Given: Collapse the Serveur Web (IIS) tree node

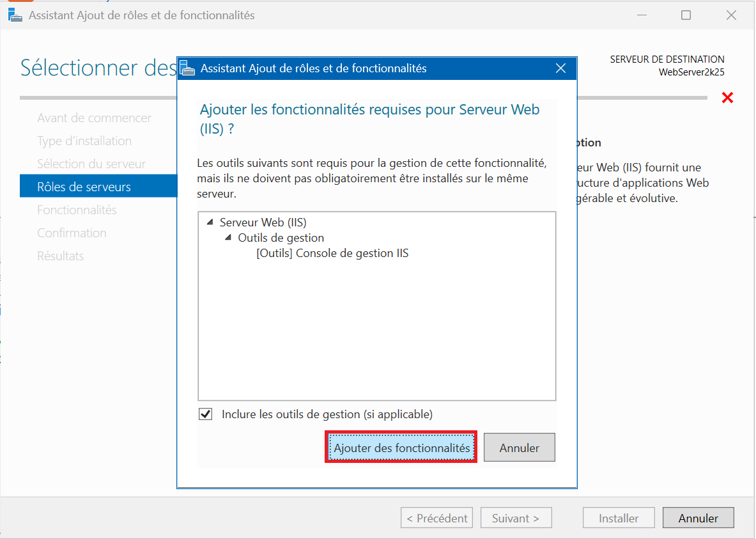Looking at the screenshot, I should click(210, 223).
